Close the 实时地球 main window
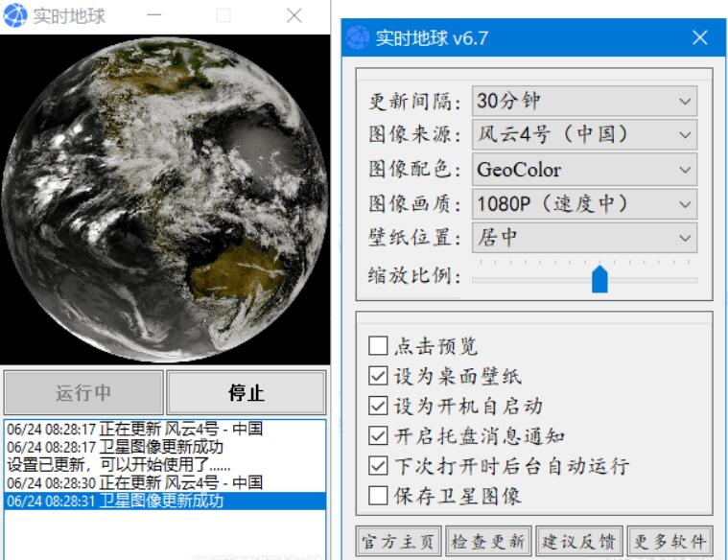Viewport: 728px width, 560px height. pyautogui.click(x=294, y=15)
